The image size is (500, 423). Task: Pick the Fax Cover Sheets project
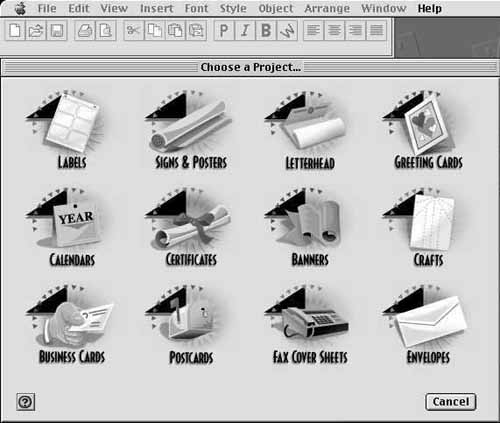point(308,323)
